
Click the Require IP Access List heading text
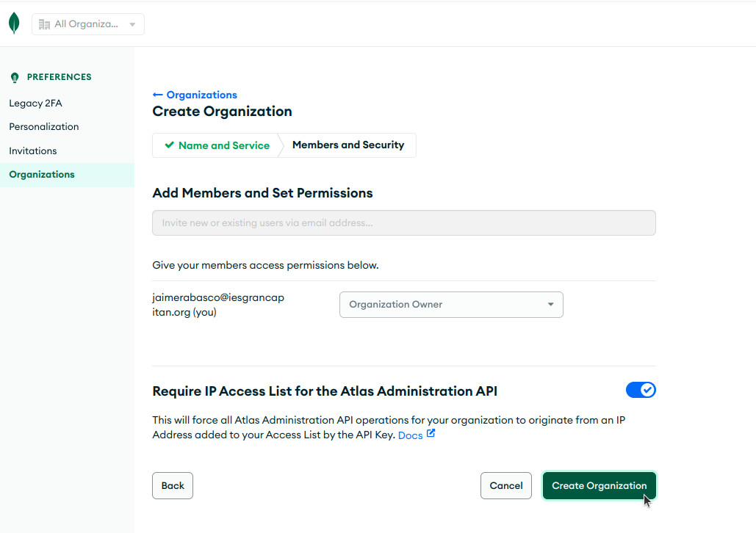pos(325,391)
